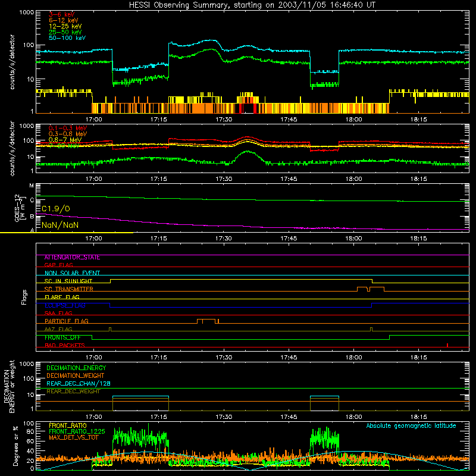Select the Absolute geomagnetic latitude label
The width and height of the screenshot is (476, 476).
411,426
